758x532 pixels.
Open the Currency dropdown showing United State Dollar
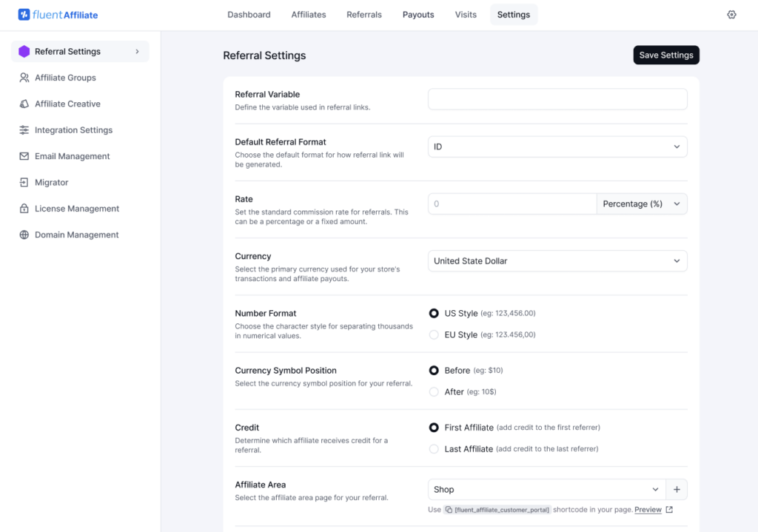557,261
